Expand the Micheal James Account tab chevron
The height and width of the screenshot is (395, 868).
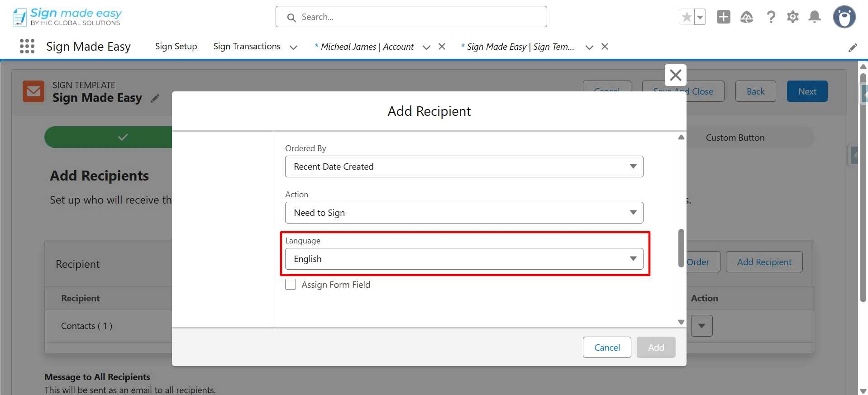coord(426,47)
